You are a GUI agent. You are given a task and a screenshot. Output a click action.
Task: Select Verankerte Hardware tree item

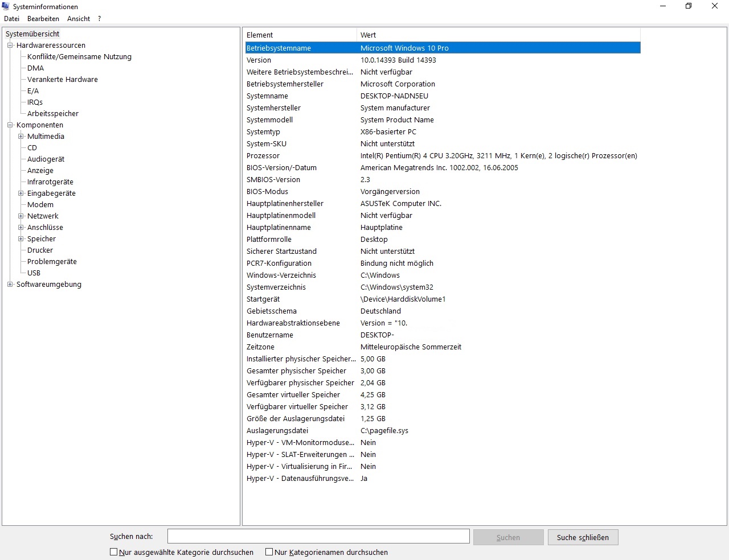[63, 80]
